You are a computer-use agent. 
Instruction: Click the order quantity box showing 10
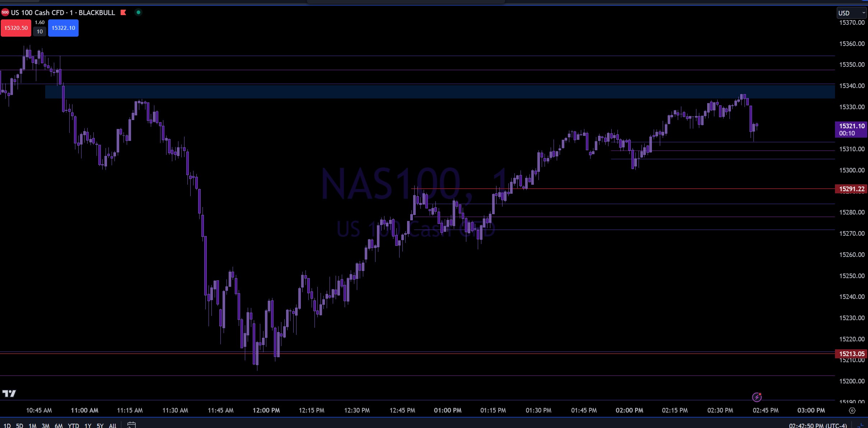(x=39, y=32)
